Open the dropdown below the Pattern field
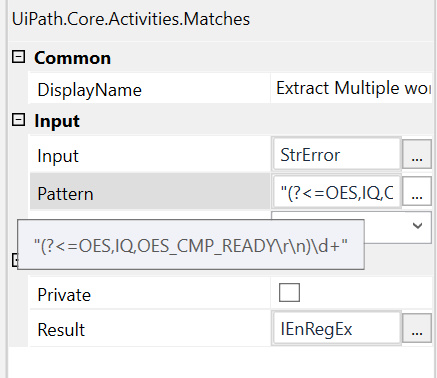 pyautogui.click(x=417, y=226)
